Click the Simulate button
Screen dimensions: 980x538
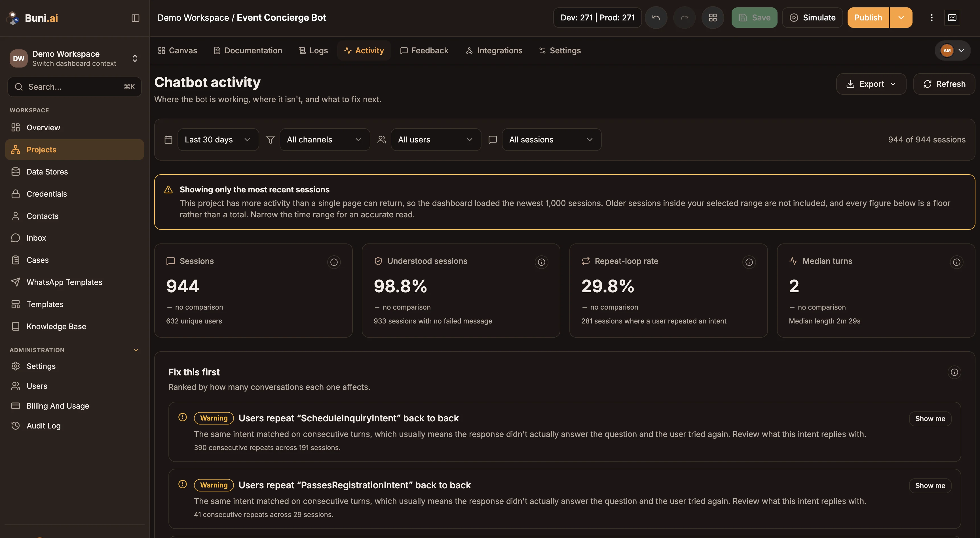(x=813, y=18)
